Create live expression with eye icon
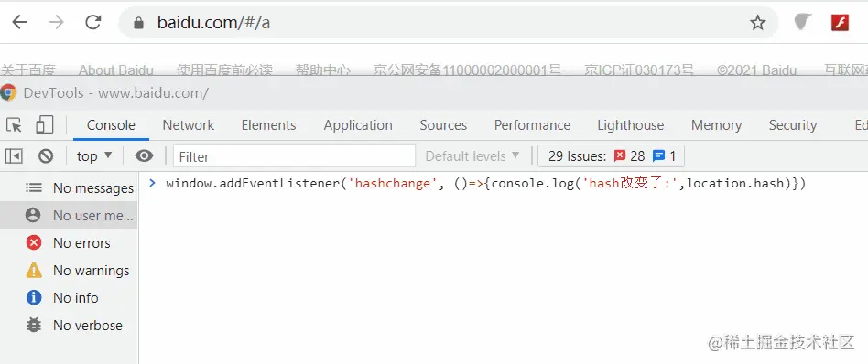Screen dimensions: 868x364 click(x=144, y=156)
